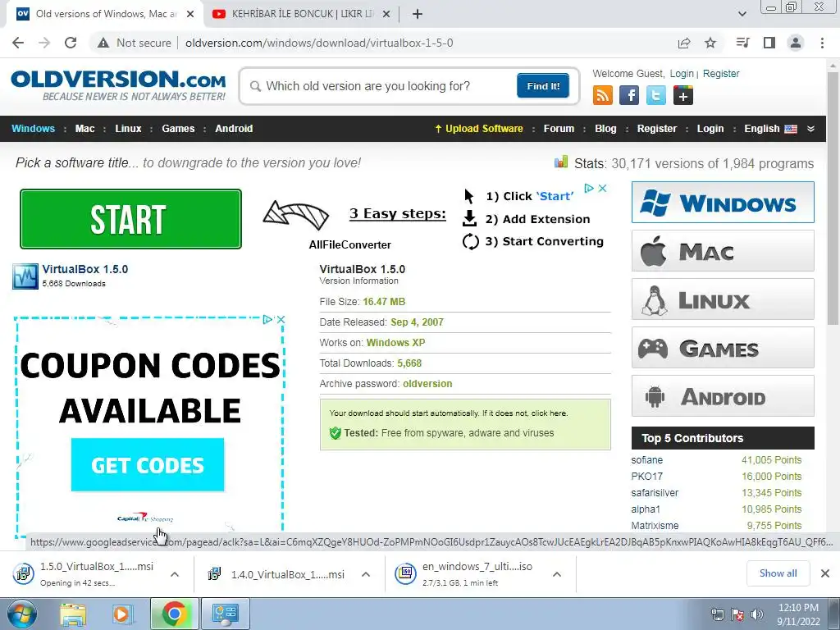This screenshot has width=840, height=630.
Task: Click the Register link beside Welcome Guest
Action: tap(720, 73)
